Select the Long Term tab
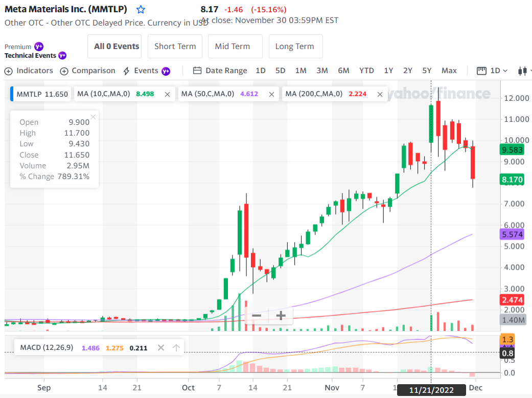The image size is (532, 398). [x=295, y=46]
